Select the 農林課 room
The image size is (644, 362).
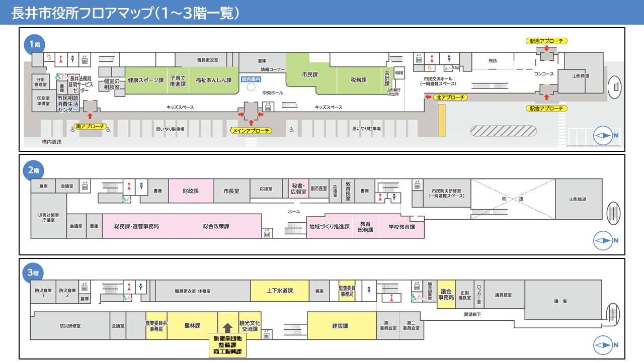(192, 325)
